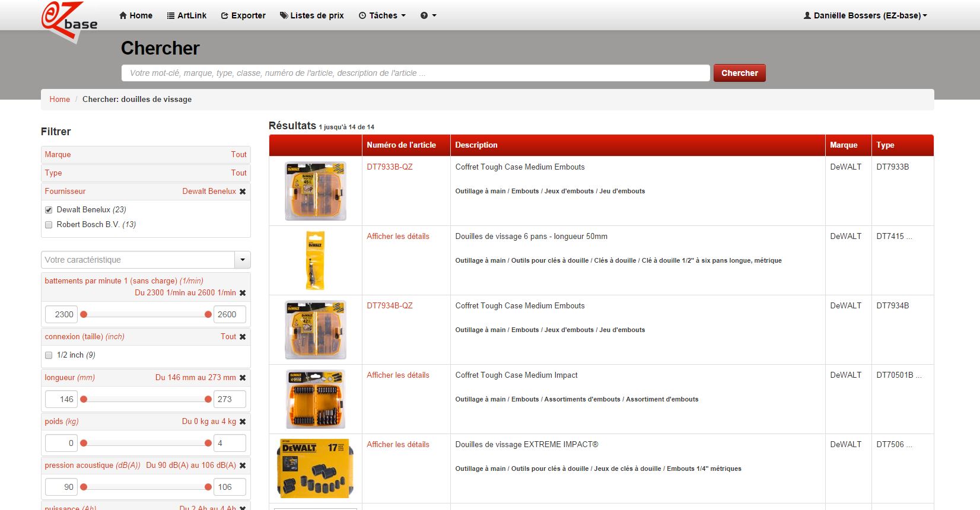Afficher les détails for Douilles EXTREME IMPACT
980x510 pixels.
click(x=398, y=445)
